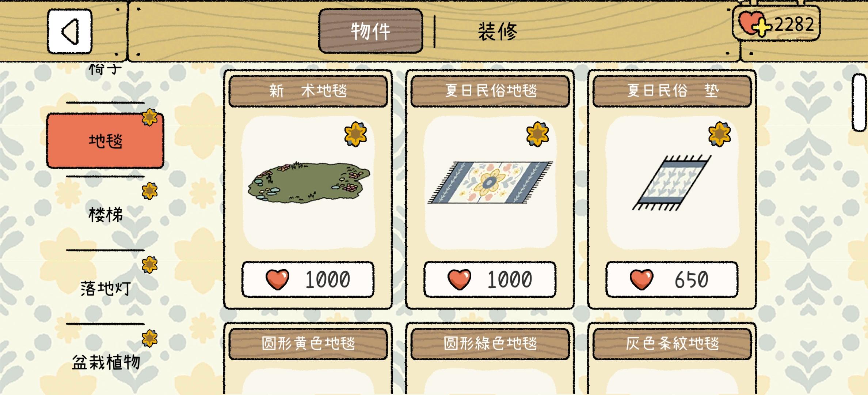This screenshot has width=868, height=395.
Task: Select the 夏日民俗地毯 floral rug image
Action: (490, 182)
